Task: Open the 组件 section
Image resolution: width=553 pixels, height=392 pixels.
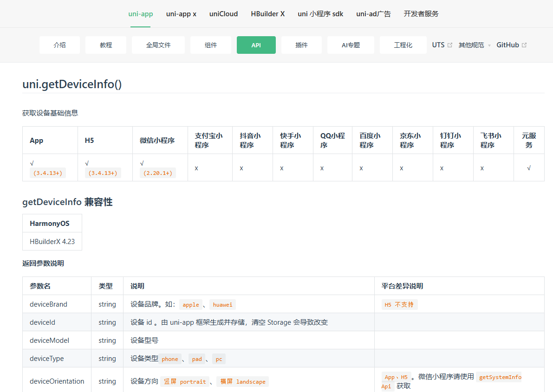Action: [x=210, y=45]
